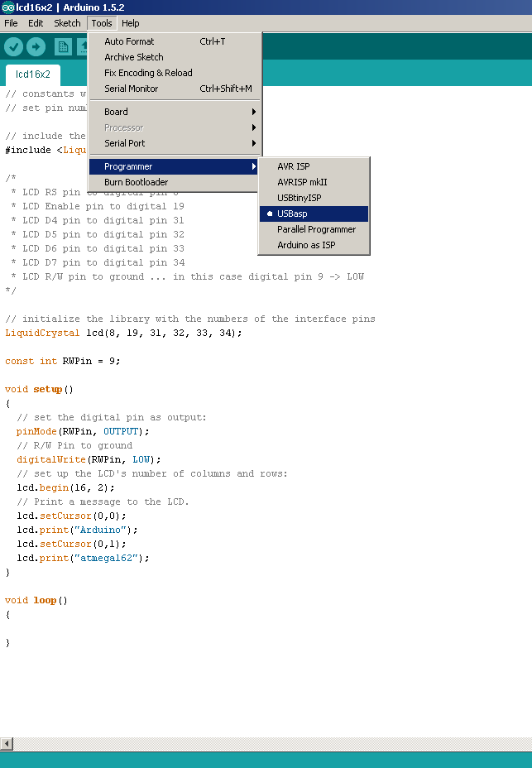This screenshot has height=768, width=532.
Task: Click the 'LCD D6 pin to digital pin 33' comment
Action: tap(98, 248)
